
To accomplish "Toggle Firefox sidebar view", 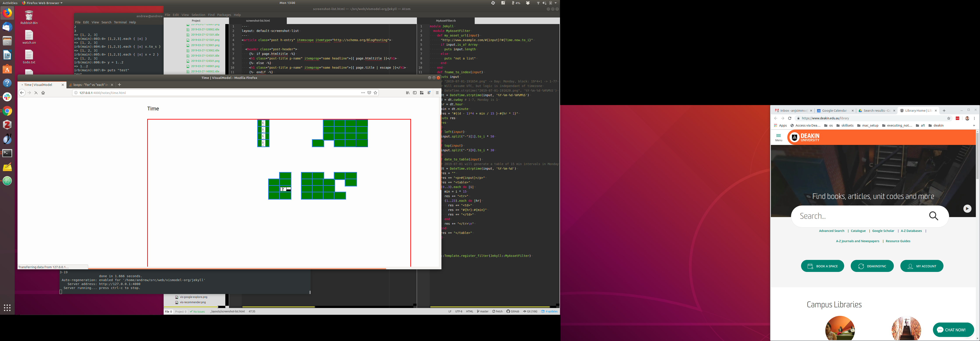I will (x=415, y=93).
